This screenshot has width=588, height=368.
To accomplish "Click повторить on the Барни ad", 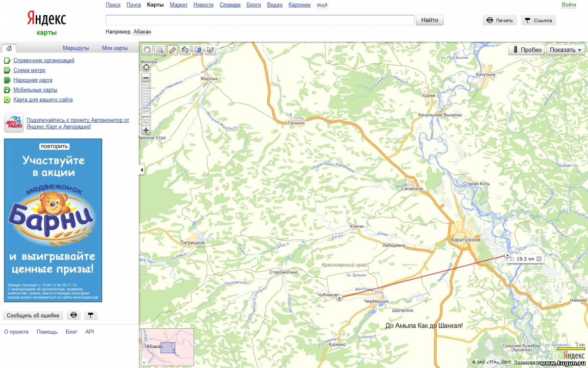I will [54, 146].
